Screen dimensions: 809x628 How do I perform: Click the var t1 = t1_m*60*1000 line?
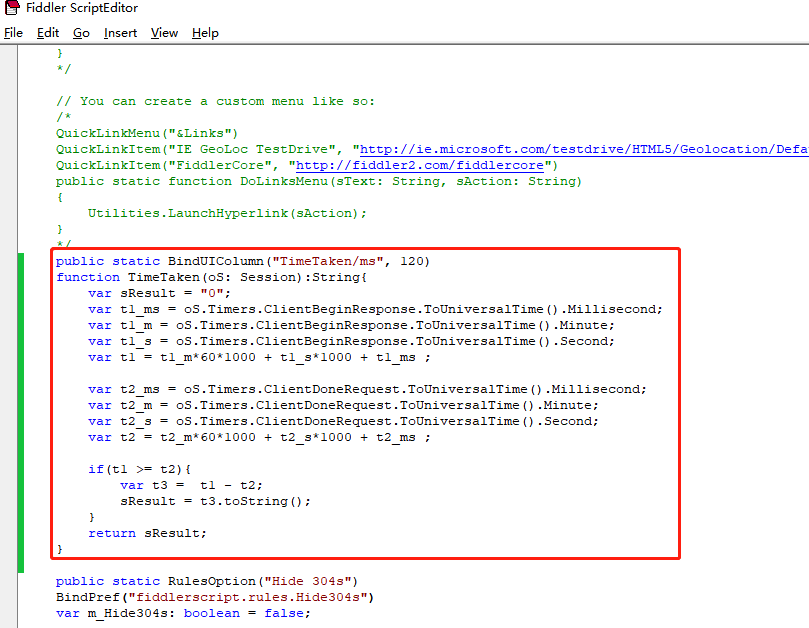tap(259, 357)
